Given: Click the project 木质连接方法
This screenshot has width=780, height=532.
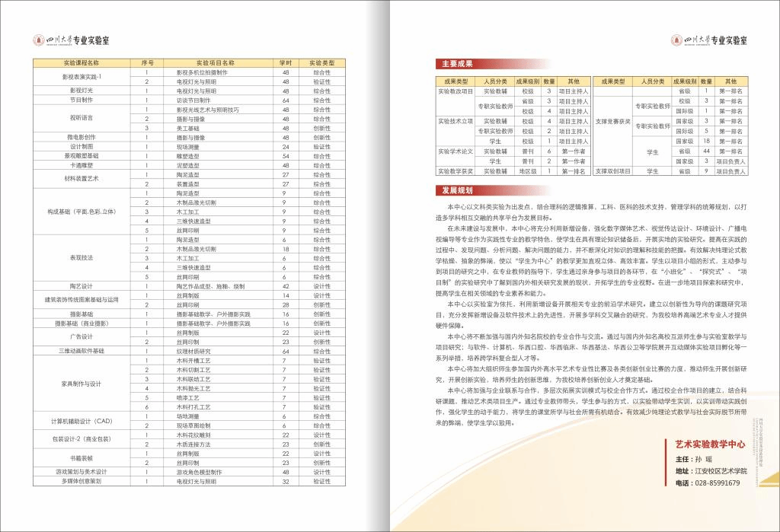Looking at the screenshot, I should tap(193, 444).
